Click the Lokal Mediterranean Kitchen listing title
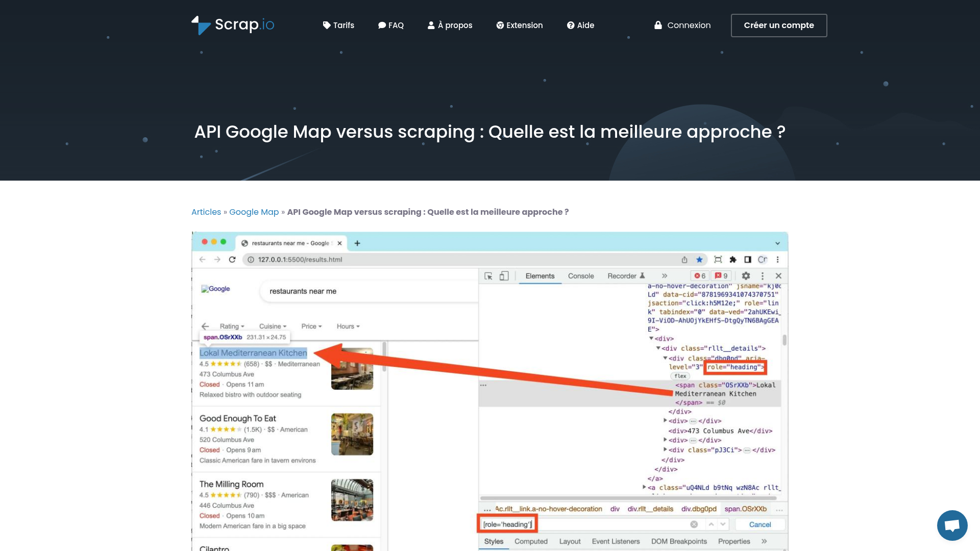Viewport: 980px width, 551px height. (253, 353)
